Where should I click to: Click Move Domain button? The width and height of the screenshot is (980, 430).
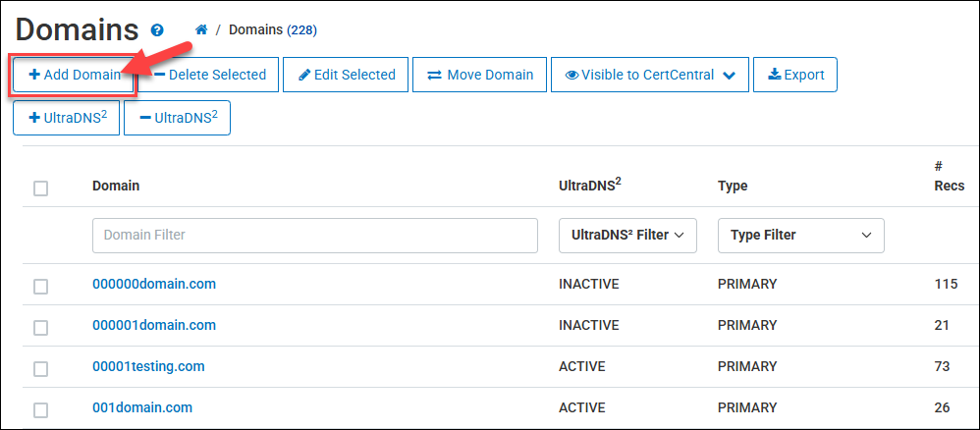tap(479, 75)
